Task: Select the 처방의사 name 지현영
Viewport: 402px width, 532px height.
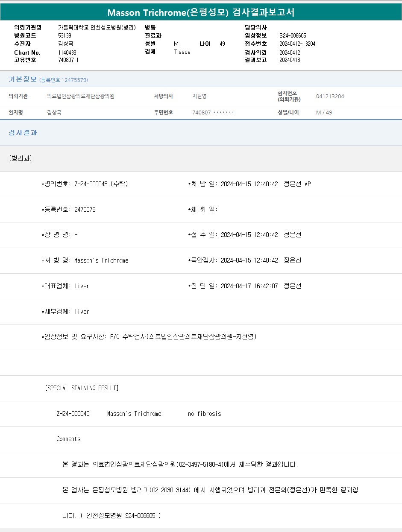Action: tap(199, 96)
